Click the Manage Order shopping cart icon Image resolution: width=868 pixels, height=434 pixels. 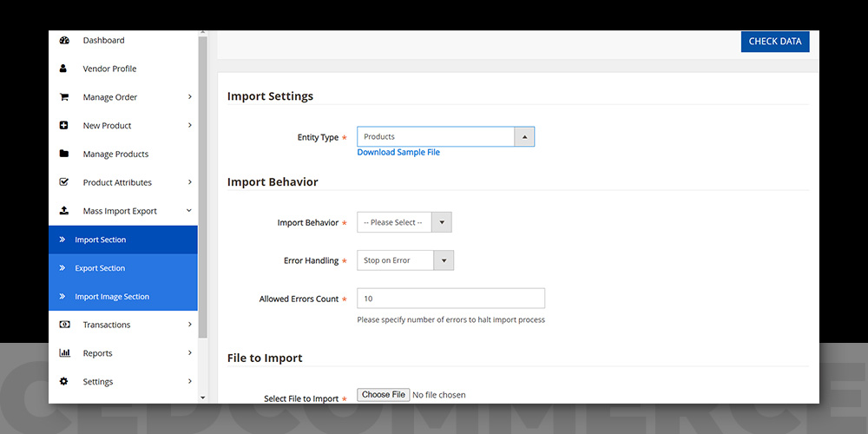pos(63,97)
